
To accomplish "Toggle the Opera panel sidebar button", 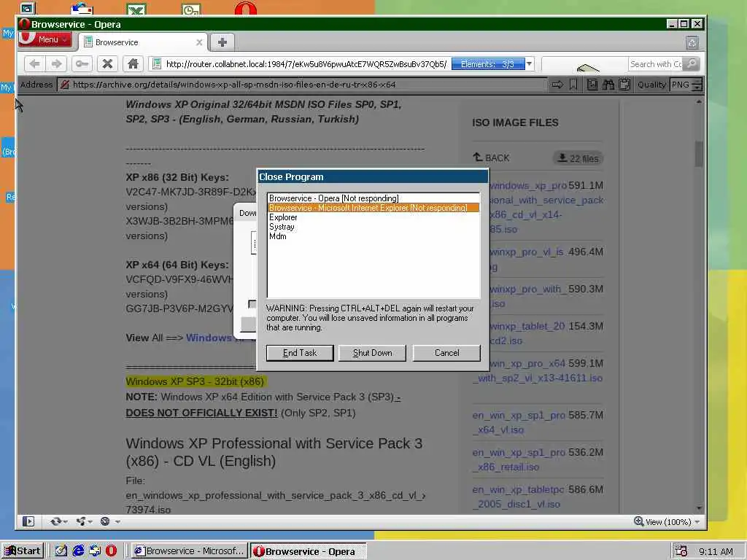I will click(x=28, y=521).
